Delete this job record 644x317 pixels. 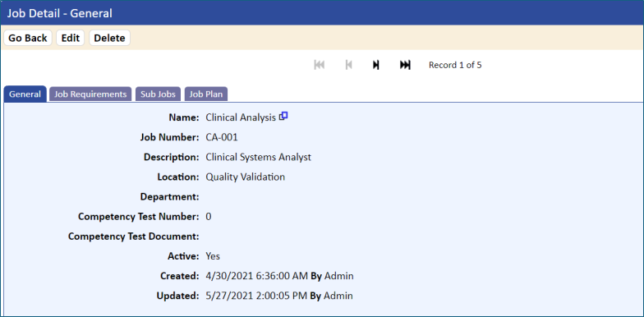click(110, 38)
